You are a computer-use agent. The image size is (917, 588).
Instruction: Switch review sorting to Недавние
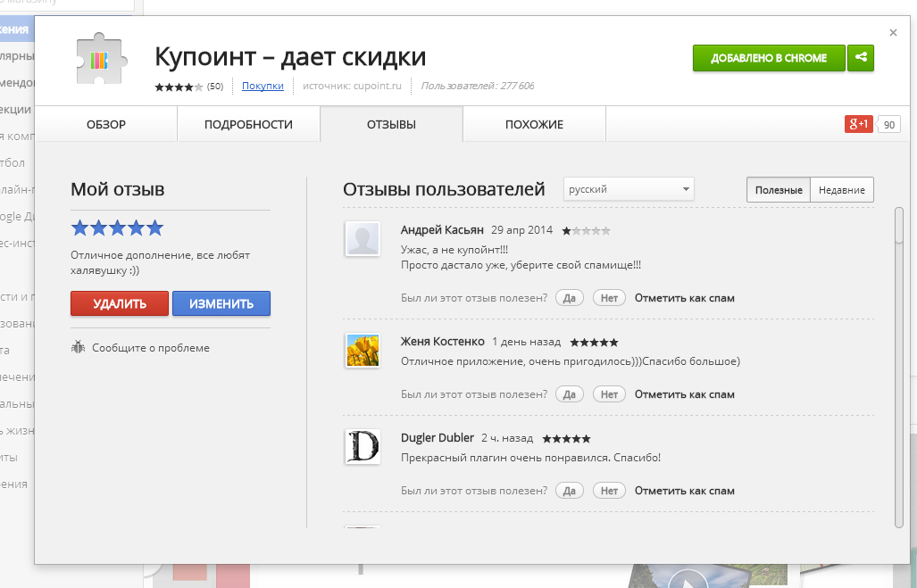(842, 190)
